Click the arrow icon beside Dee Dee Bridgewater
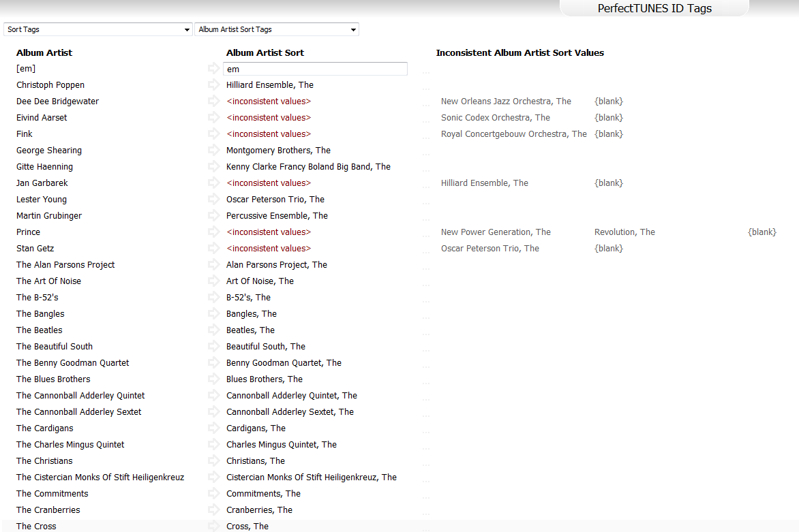The width and height of the screenshot is (799, 532). [x=213, y=101]
